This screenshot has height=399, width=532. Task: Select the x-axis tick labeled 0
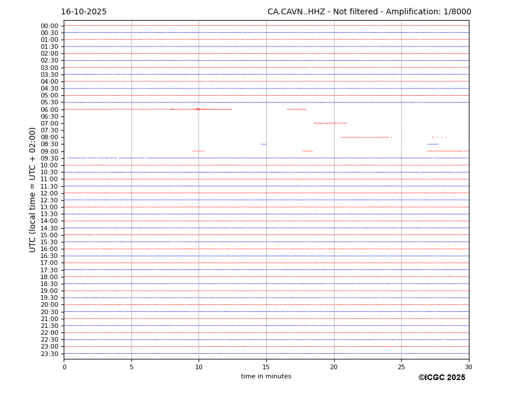click(x=64, y=367)
